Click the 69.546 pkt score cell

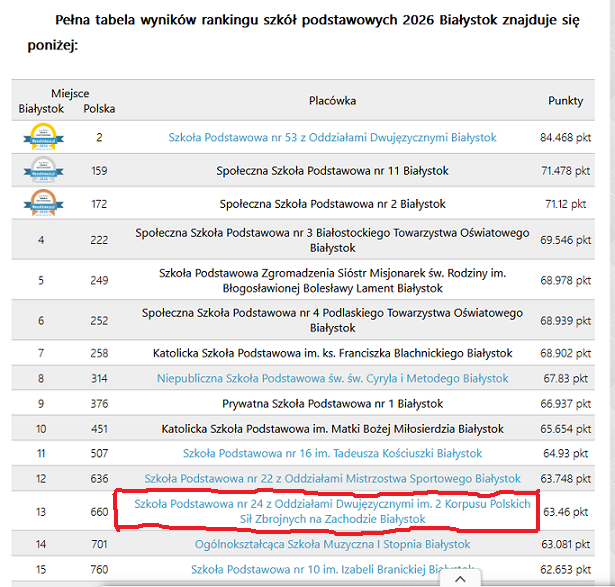(565, 240)
